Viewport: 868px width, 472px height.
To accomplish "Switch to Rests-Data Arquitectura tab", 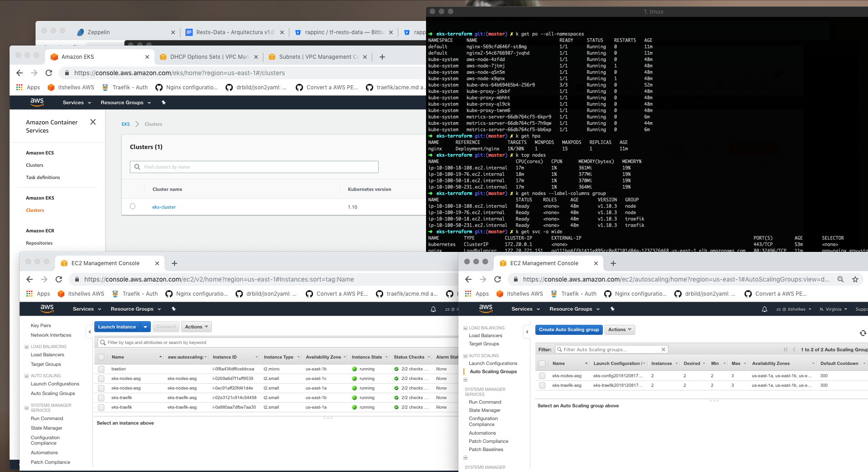I will tap(235, 32).
